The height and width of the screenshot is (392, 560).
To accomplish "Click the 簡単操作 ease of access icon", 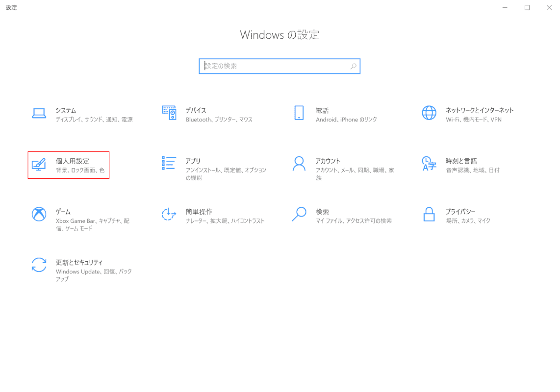I will [169, 214].
